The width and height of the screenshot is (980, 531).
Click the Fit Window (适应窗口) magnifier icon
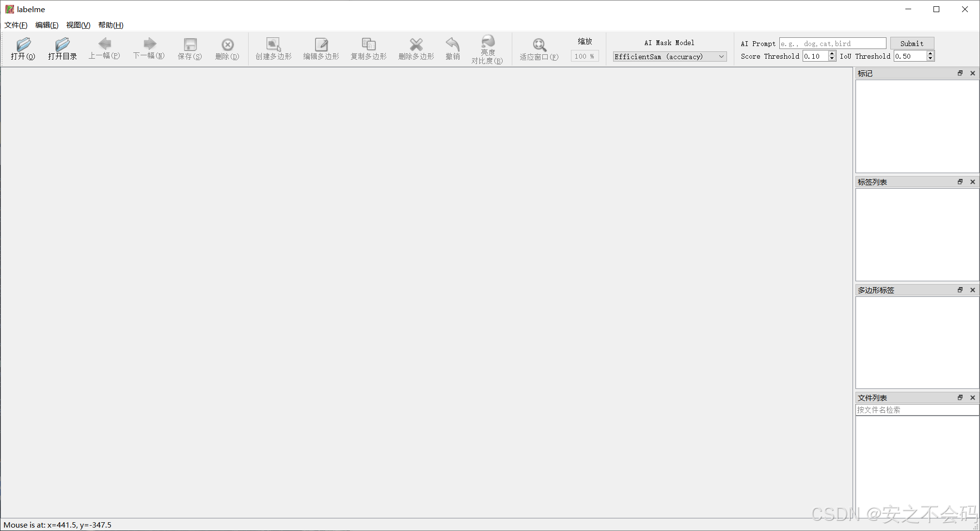point(539,45)
